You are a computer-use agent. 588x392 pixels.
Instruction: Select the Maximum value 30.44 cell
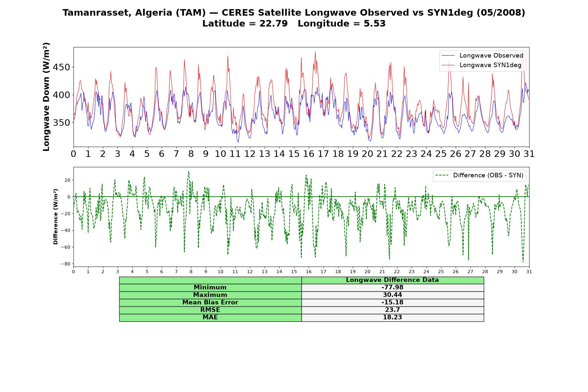(x=393, y=295)
